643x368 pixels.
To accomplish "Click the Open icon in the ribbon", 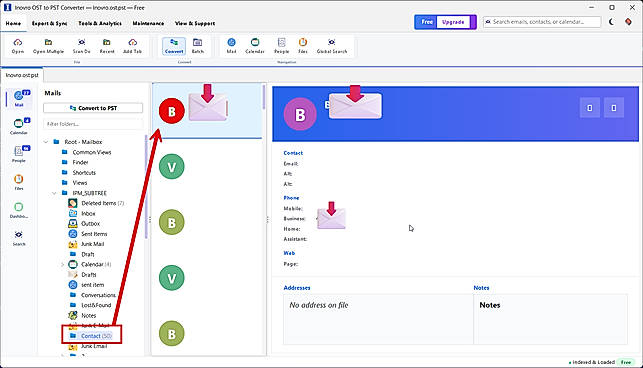I will pos(18,46).
